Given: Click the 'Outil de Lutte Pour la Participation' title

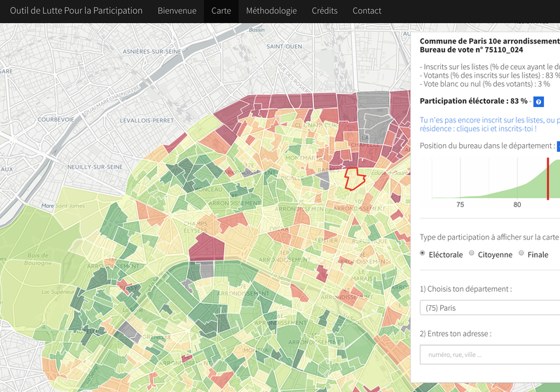Looking at the screenshot, I should [76, 11].
